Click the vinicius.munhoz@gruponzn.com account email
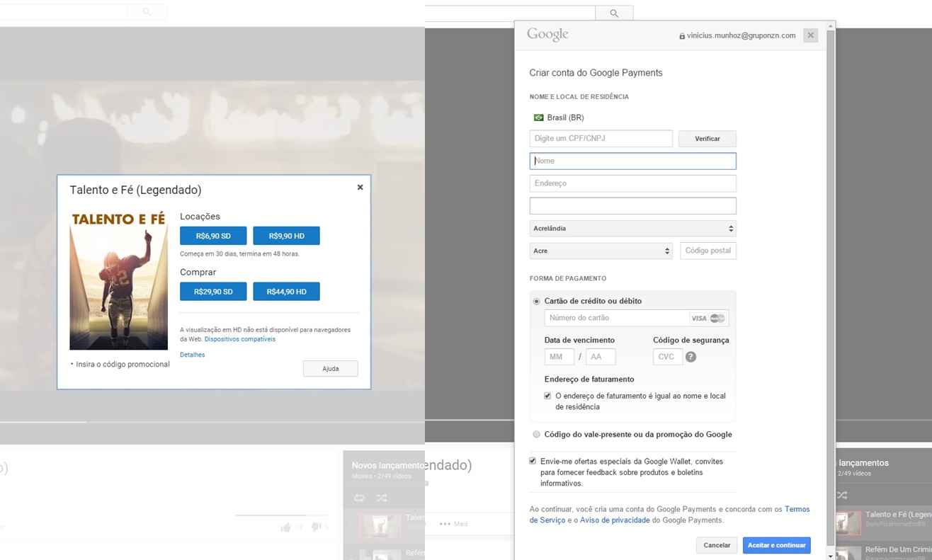 pyautogui.click(x=741, y=35)
